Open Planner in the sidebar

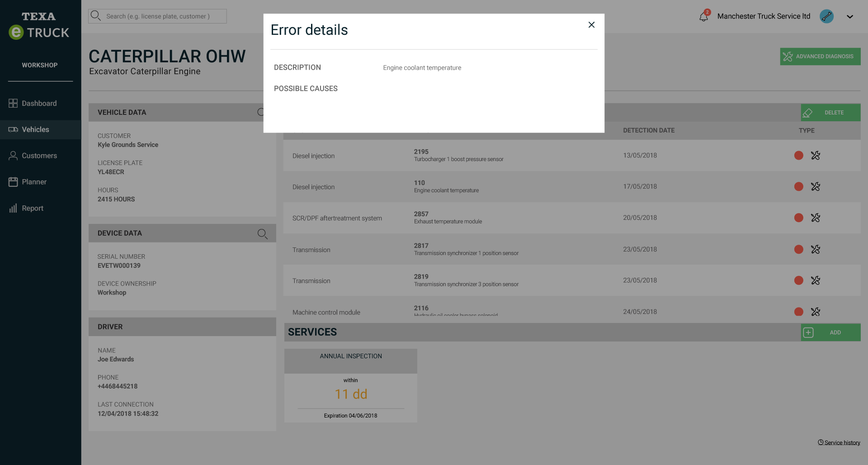tap(40, 182)
